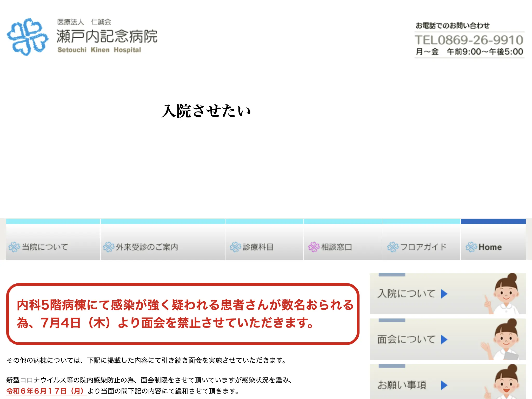Open the 外来受診のご案内 menu item

pyautogui.click(x=163, y=240)
